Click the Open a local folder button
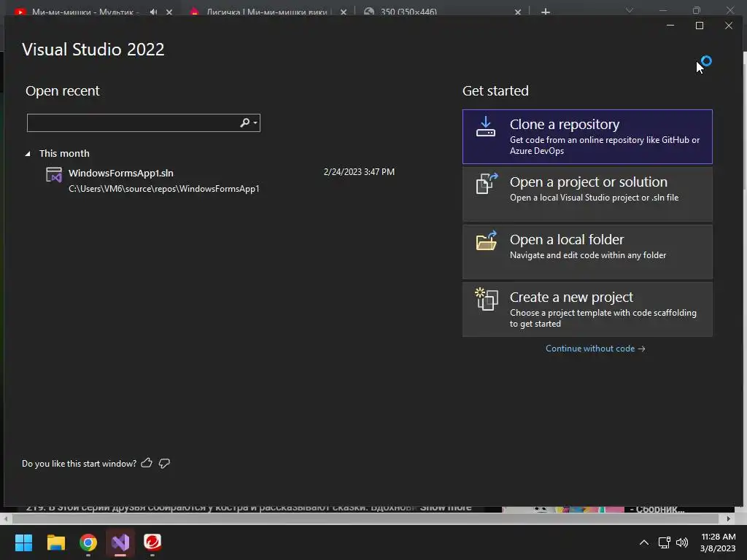Viewport: 747px width, 560px height. pyautogui.click(x=587, y=252)
